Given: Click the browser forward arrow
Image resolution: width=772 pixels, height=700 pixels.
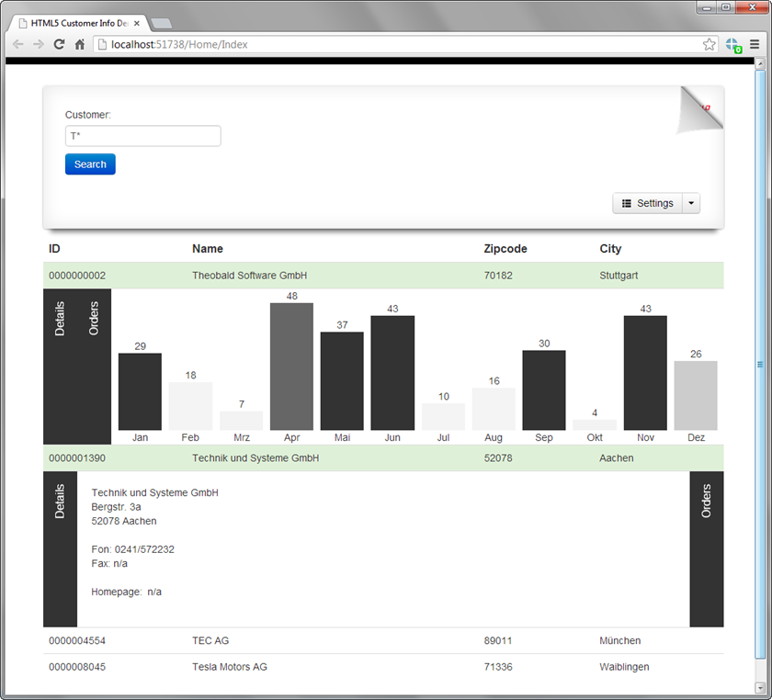Looking at the screenshot, I should [39, 44].
